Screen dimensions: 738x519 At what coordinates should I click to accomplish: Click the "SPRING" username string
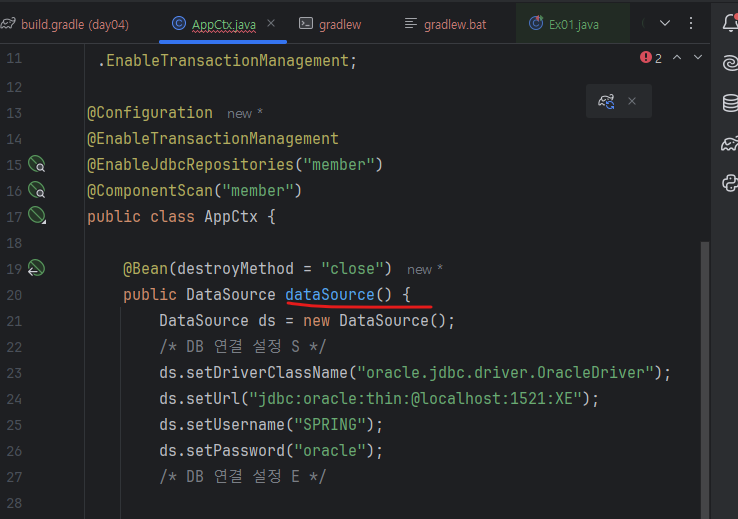pos(330,425)
